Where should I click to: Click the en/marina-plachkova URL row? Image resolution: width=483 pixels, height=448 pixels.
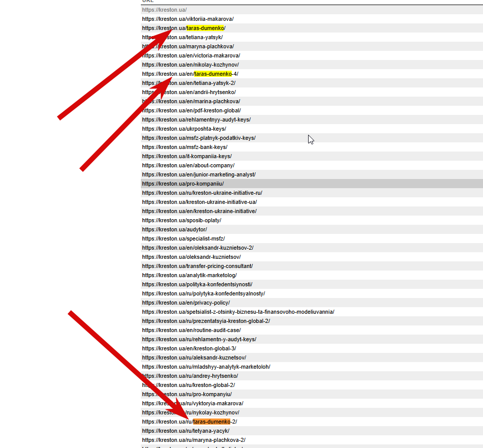tap(312, 101)
